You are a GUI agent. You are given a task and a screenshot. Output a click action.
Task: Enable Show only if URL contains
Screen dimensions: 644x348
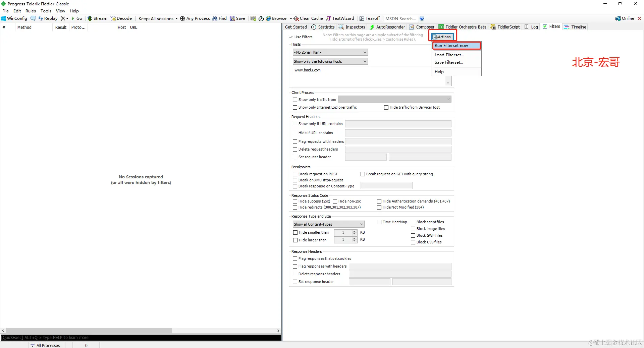tap(295, 124)
